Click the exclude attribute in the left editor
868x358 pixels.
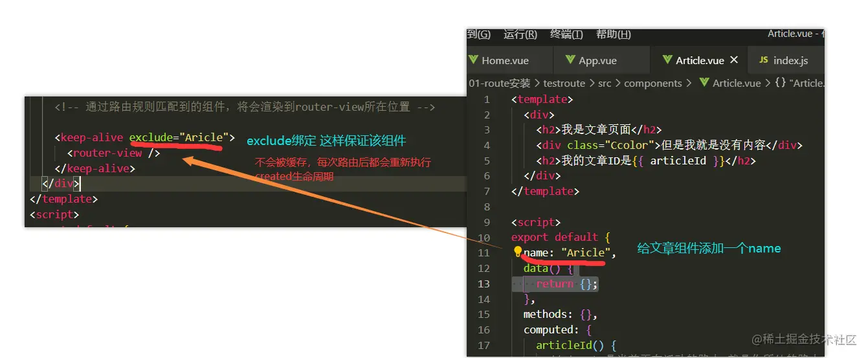(x=152, y=138)
